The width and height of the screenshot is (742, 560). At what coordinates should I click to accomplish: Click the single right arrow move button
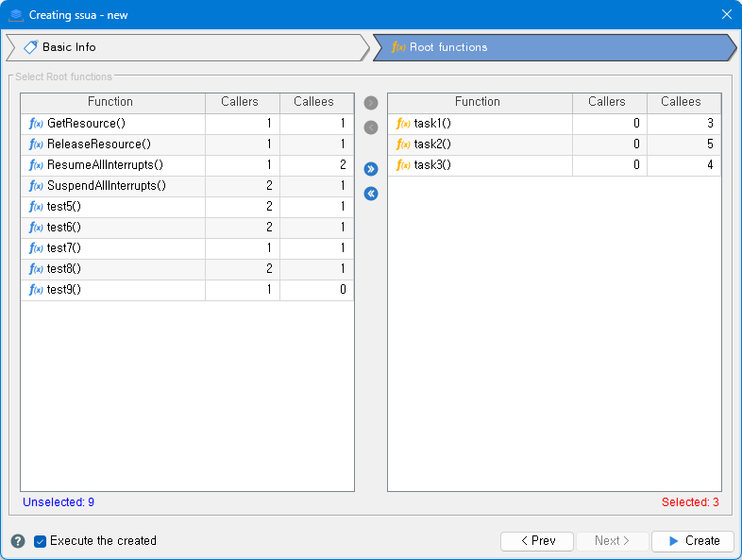pyautogui.click(x=371, y=103)
